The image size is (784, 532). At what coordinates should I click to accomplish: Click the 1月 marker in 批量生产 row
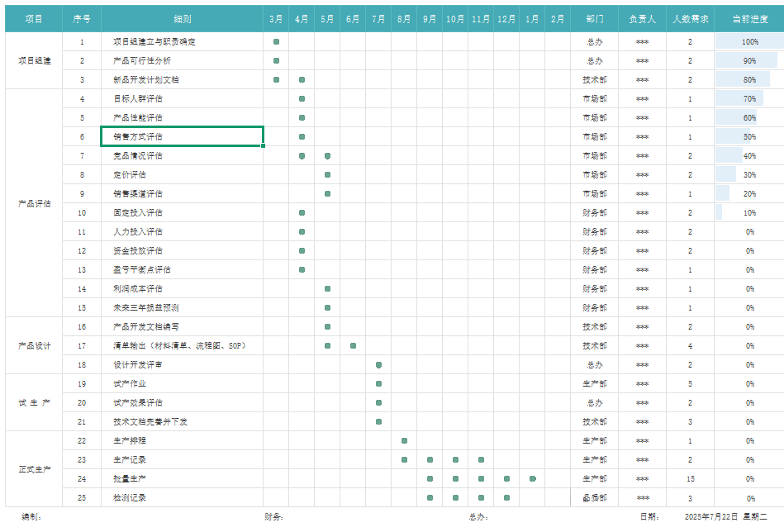coord(533,479)
